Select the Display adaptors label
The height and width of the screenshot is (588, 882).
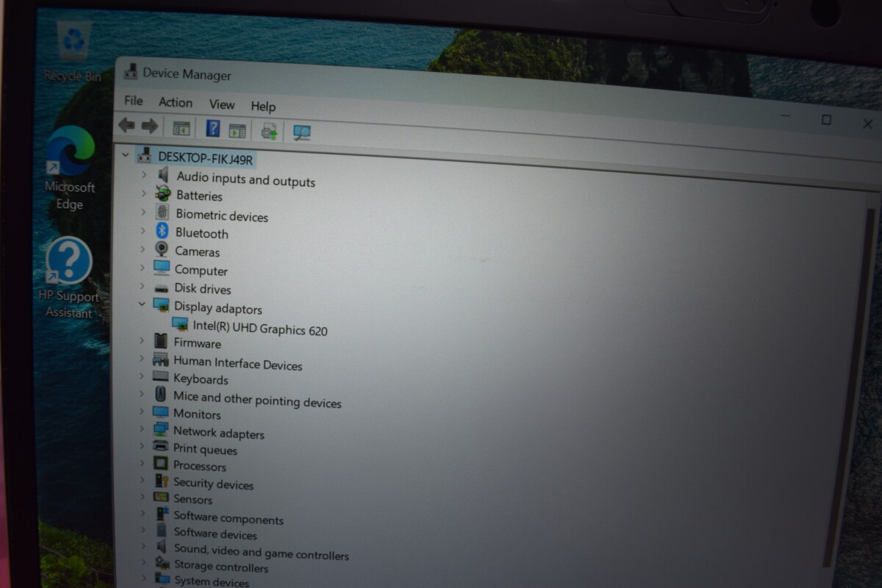click(x=218, y=308)
